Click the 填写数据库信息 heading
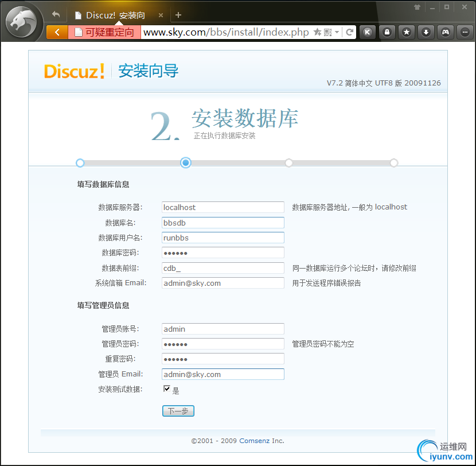The width and height of the screenshot is (476, 466). pos(103,184)
